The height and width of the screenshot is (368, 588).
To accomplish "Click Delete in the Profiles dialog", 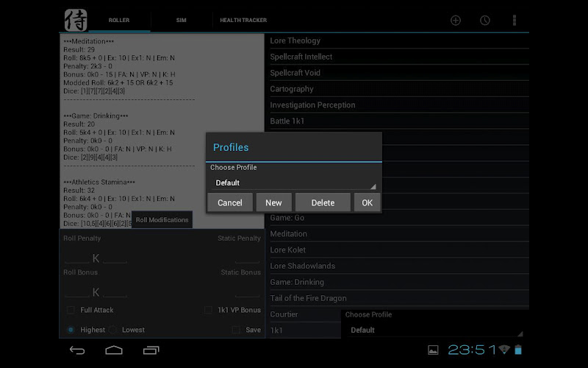I will (x=323, y=203).
